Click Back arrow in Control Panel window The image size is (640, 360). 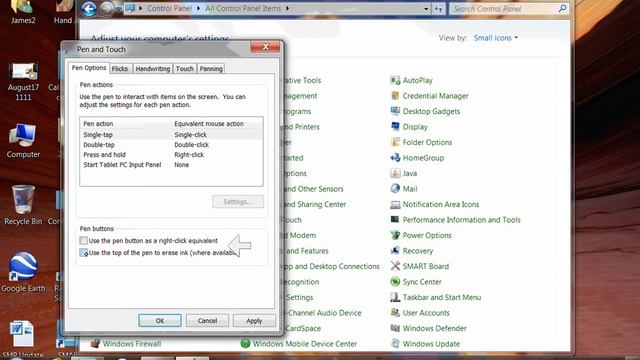89,9
